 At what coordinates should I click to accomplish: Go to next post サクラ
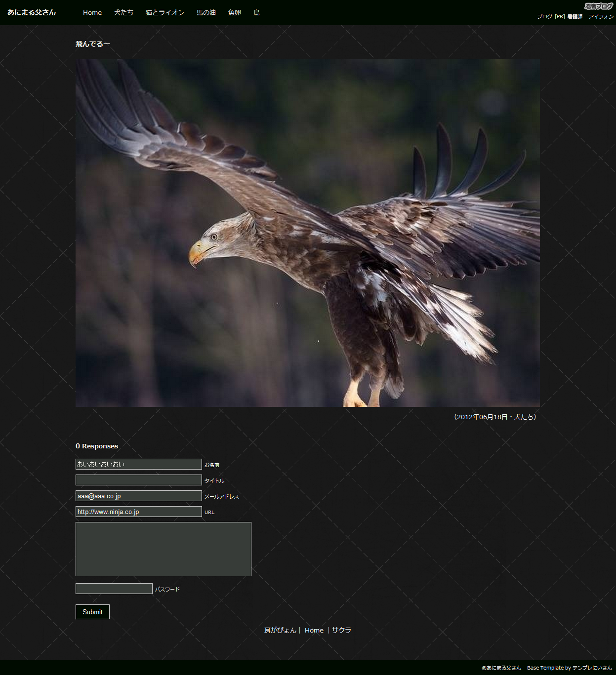[x=341, y=630]
